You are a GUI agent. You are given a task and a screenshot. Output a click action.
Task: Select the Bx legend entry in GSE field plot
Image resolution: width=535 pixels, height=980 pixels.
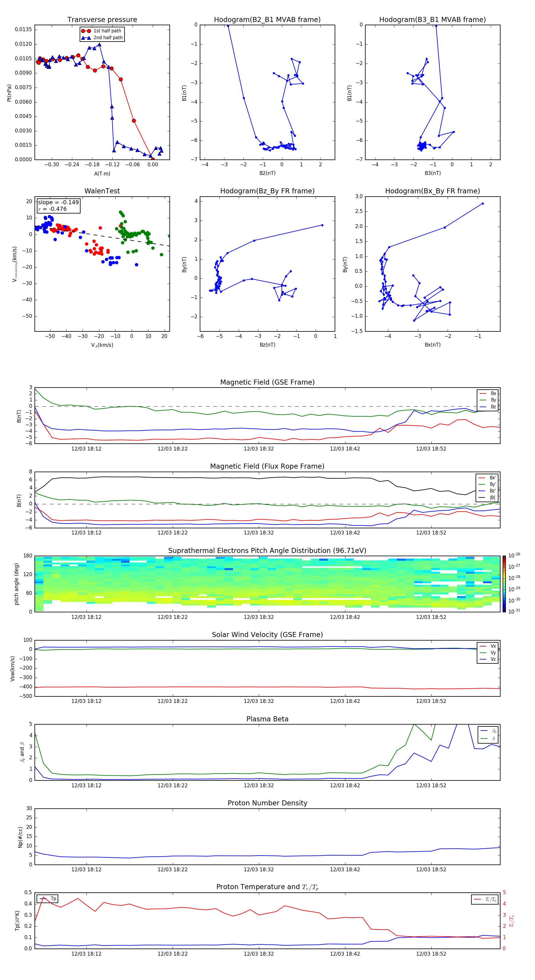(488, 393)
